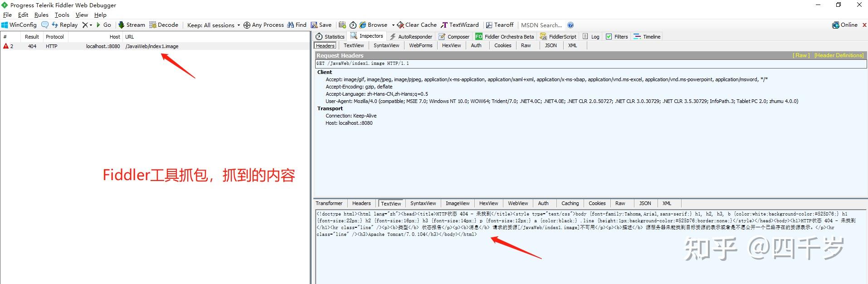Open the TextWizard tool
Viewport: 868px width, 284px height.
tap(460, 25)
